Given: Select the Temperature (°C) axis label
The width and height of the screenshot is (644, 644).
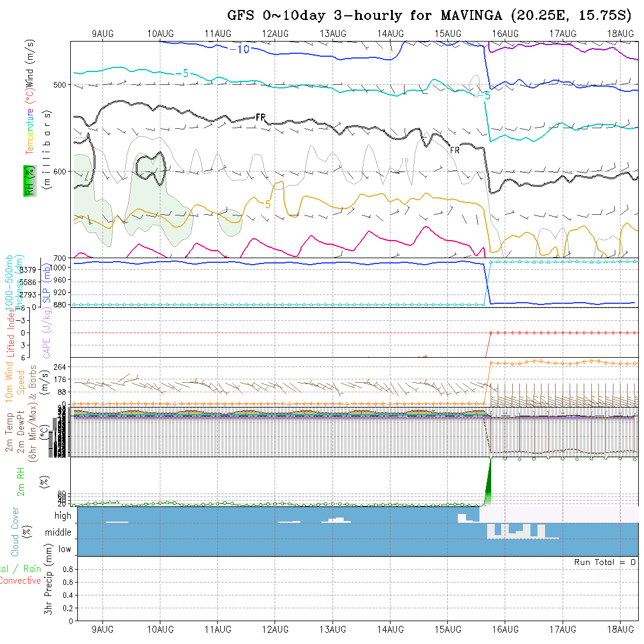Looking at the screenshot, I should click(30, 122).
